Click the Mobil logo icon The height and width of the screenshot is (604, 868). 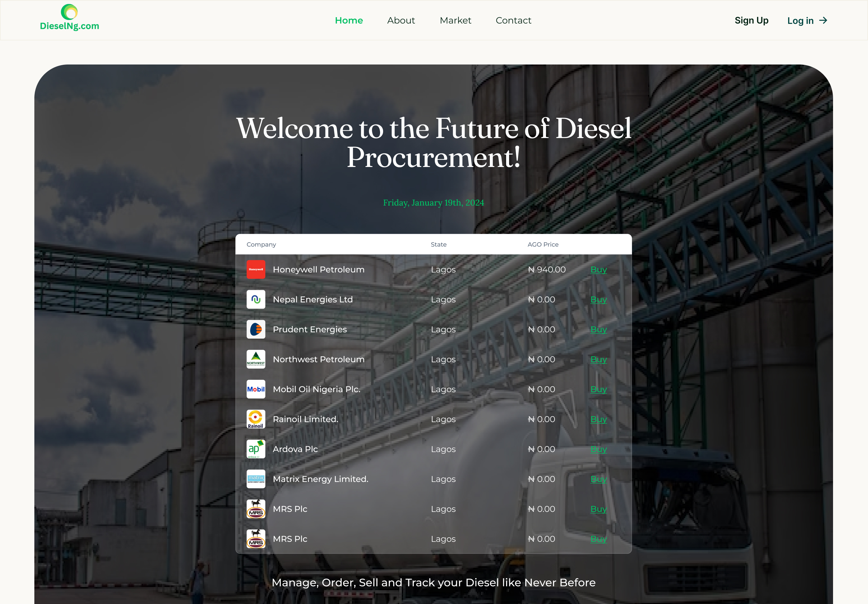(x=256, y=389)
